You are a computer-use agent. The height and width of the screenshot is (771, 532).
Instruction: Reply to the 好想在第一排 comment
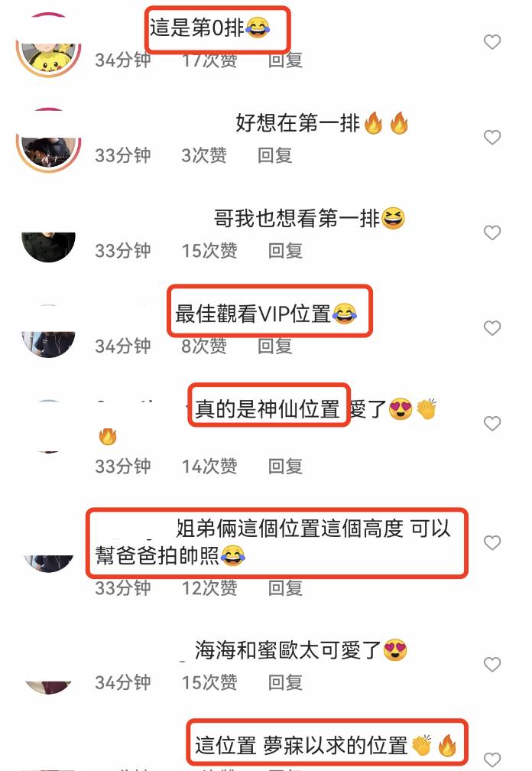pos(275,155)
